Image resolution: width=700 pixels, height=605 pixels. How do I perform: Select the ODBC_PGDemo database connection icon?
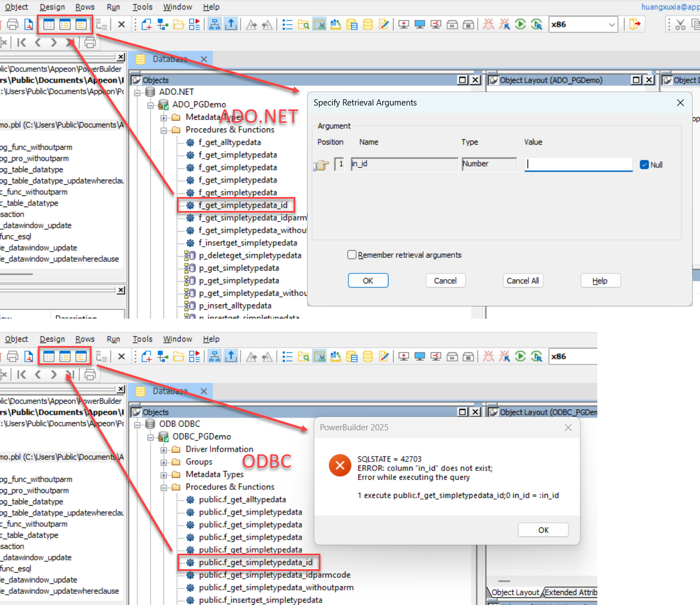coord(163,436)
